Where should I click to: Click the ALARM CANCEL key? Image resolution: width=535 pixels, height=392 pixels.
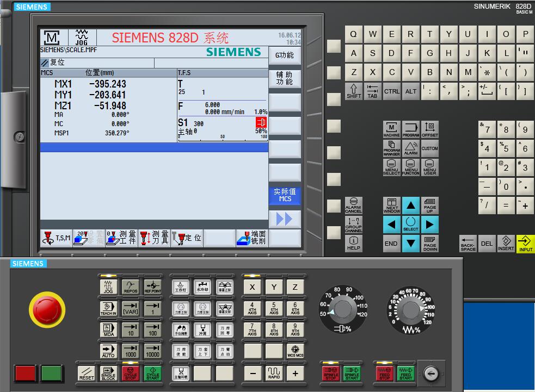pyautogui.click(x=353, y=205)
